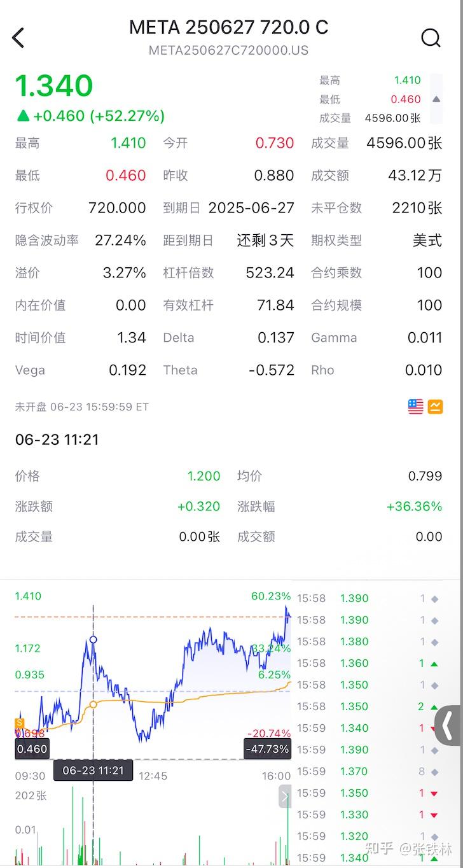Tap the contract title META 250627 720.0 C
This screenshot has height=868, width=463.
coord(229,27)
